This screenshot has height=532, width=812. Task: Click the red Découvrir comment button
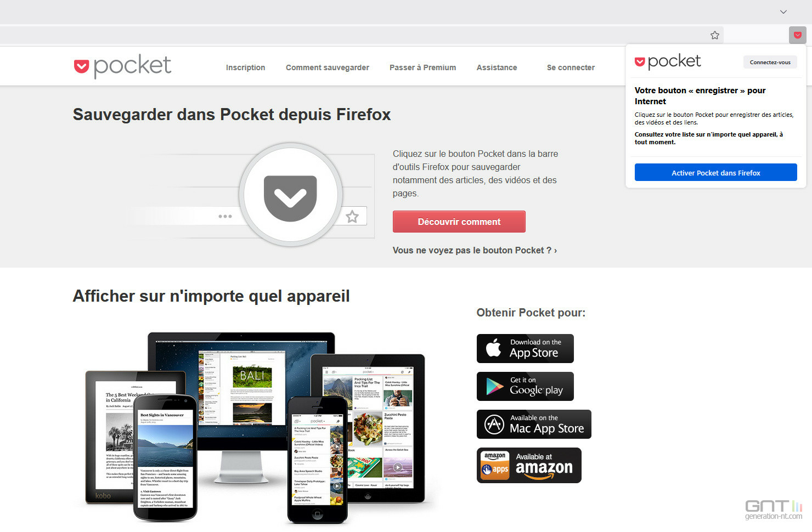click(x=459, y=222)
